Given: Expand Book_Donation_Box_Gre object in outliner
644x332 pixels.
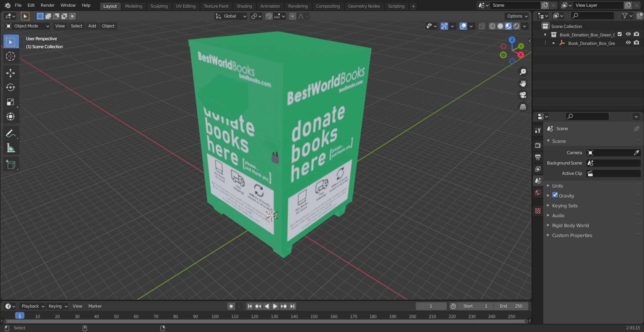Looking at the screenshot, I should 553,43.
